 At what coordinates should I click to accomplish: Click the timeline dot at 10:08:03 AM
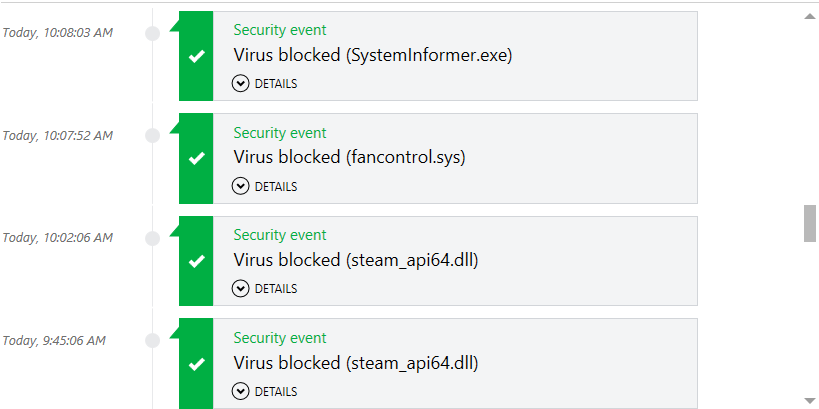pyautogui.click(x=152, y=33)
